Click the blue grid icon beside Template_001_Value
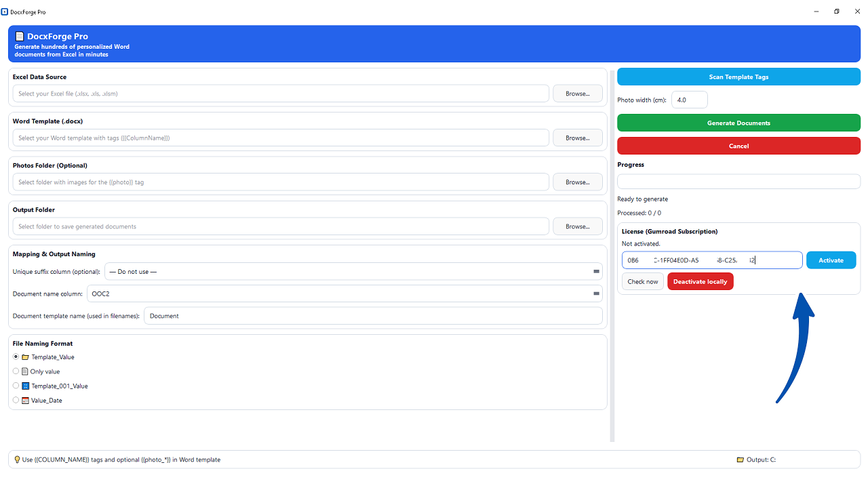868x488 pixels. click(x=25, y=385)
